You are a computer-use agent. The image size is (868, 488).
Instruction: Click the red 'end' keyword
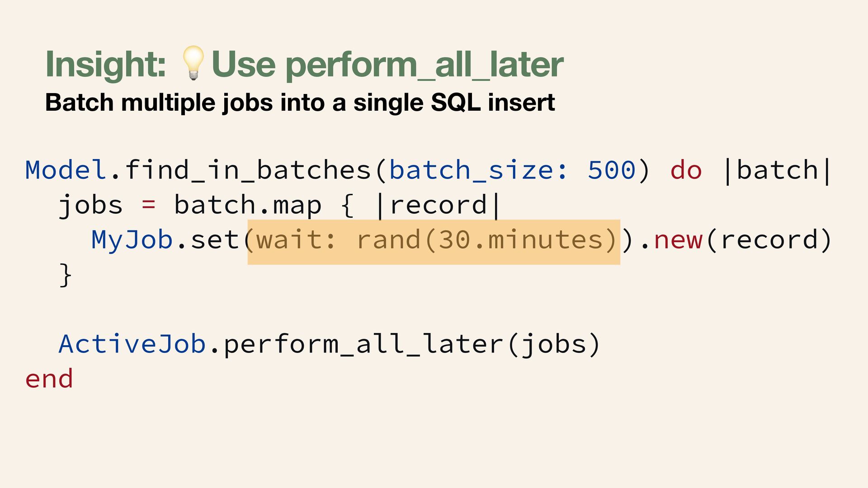pos(49,379)
